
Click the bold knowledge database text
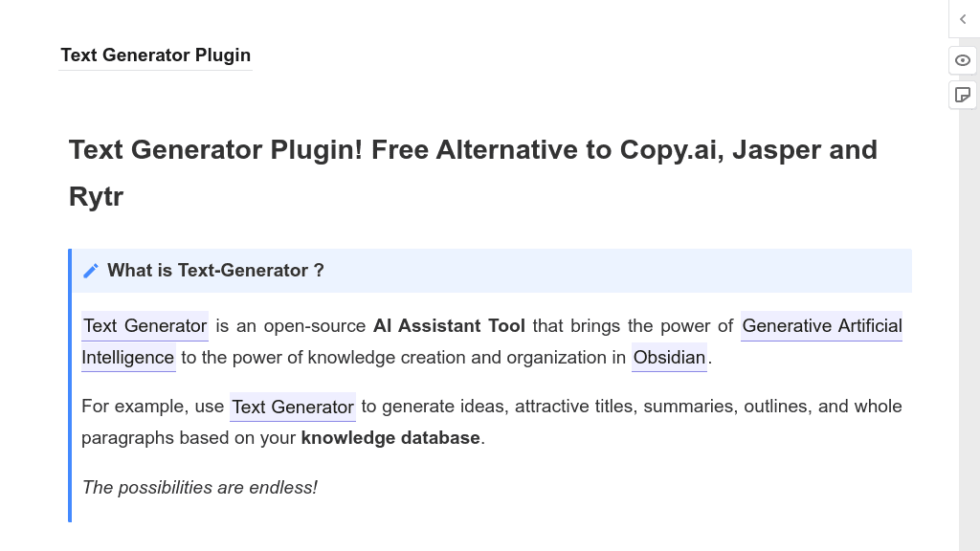390,437
